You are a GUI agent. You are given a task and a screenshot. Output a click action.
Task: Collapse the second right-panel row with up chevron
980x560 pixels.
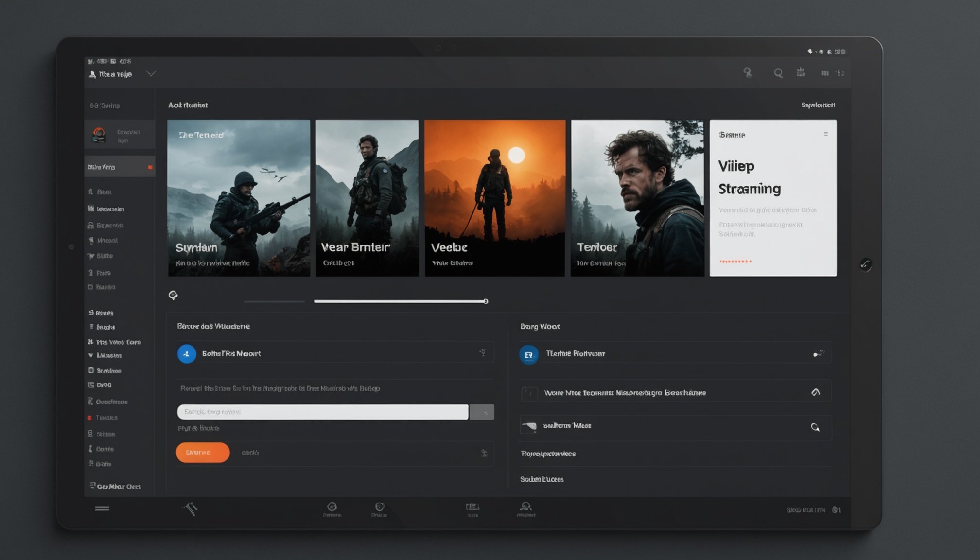pos(816,392)
